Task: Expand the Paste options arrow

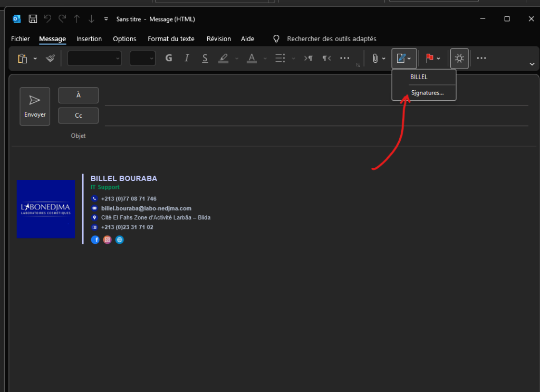Action: pyautogui.click(x=35, y=59)
